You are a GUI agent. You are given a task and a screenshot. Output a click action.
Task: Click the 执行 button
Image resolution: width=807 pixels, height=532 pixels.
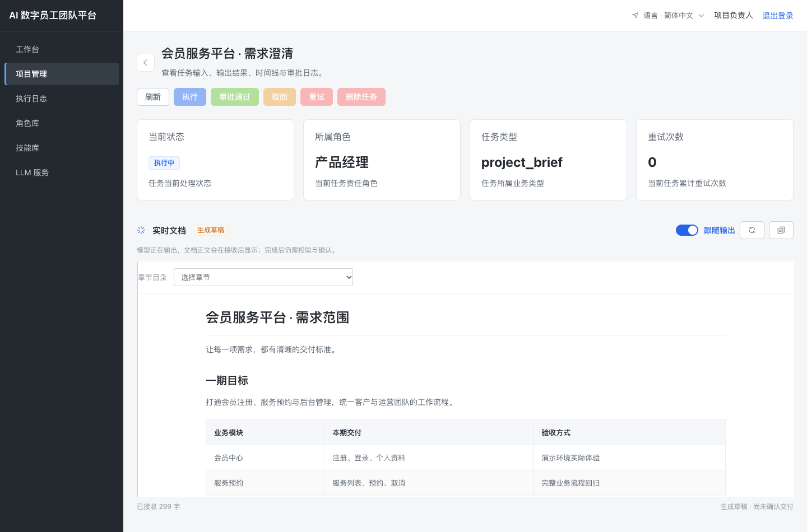pos(190,97)
